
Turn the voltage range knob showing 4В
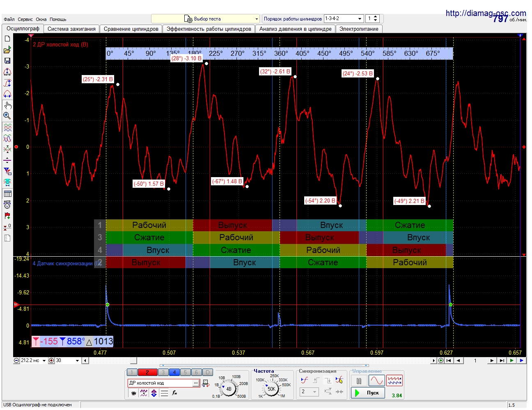click(x=229, y=389)
